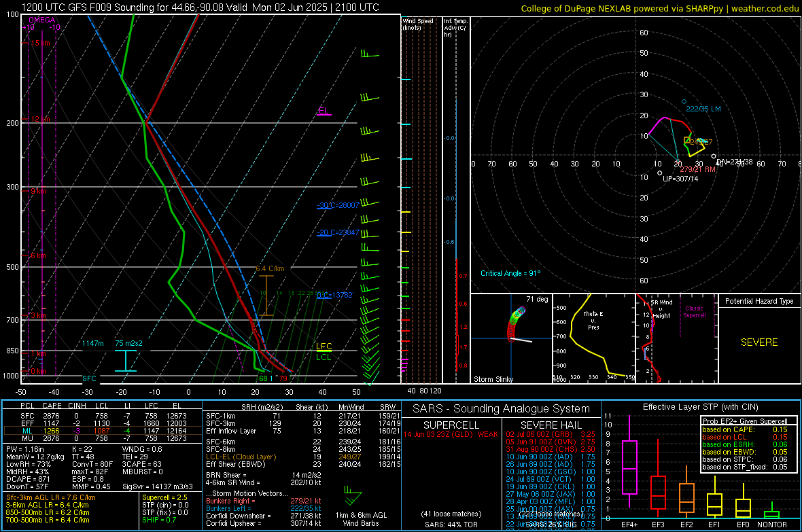Click the '222/35 LM' left mover label

703,109
